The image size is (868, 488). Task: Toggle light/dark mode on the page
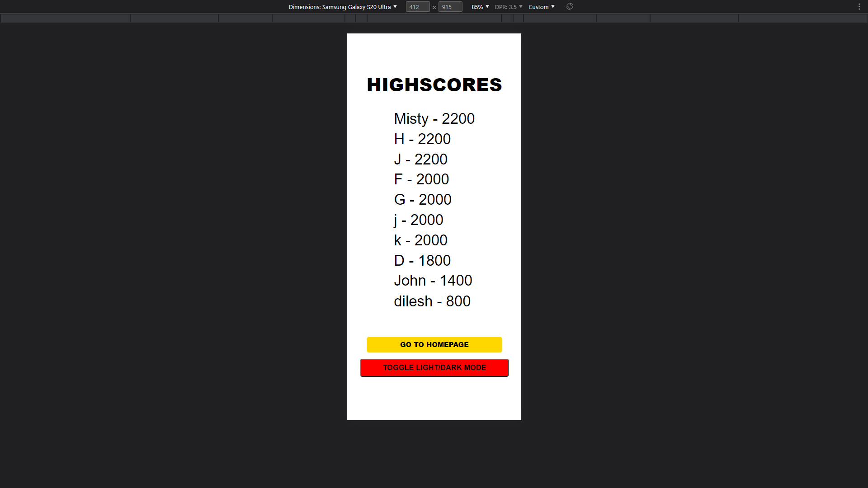434,367
